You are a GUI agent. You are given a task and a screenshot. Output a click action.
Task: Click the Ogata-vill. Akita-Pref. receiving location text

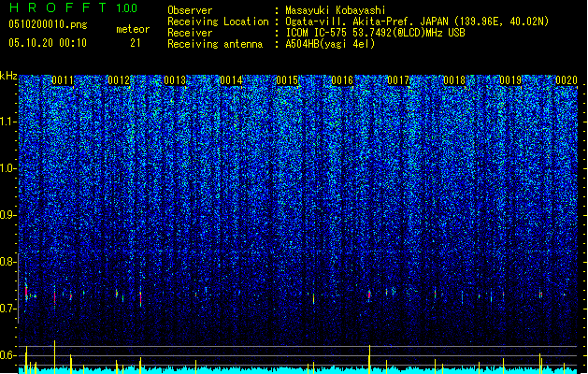pos(417,22)
